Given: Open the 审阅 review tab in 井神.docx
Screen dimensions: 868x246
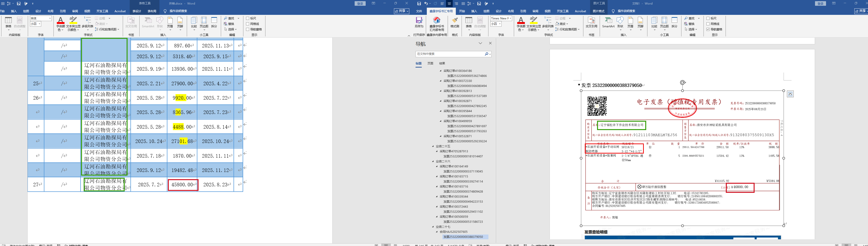Looking at the screenshot, I should point(75,11).
